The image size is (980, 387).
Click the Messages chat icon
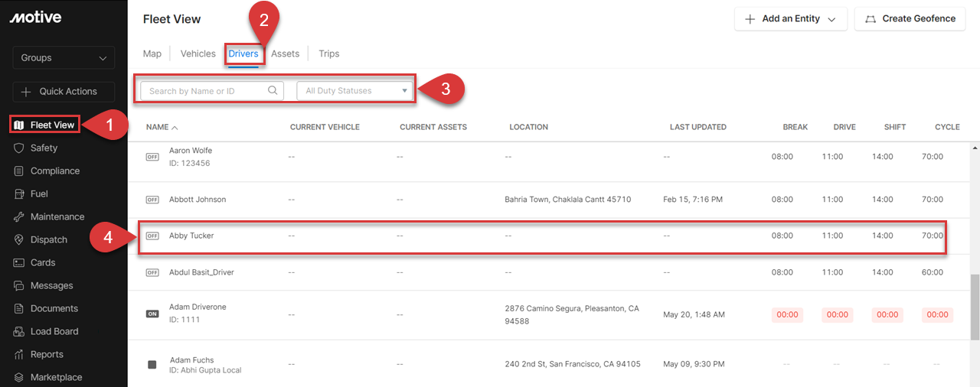click(x=19, y=285)
